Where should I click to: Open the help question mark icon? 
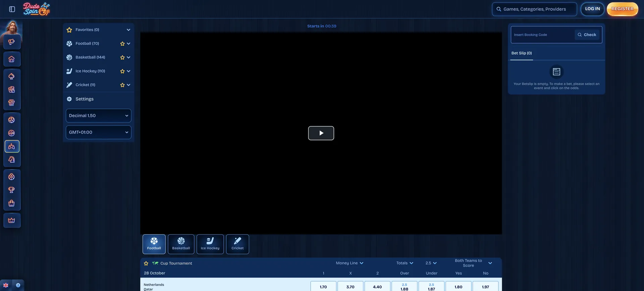18,285
